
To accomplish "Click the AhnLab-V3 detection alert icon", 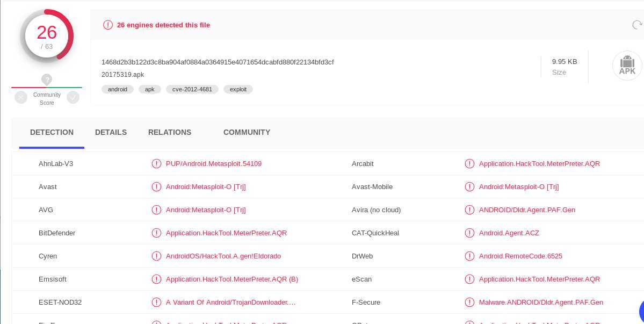I will click(156, 163).
